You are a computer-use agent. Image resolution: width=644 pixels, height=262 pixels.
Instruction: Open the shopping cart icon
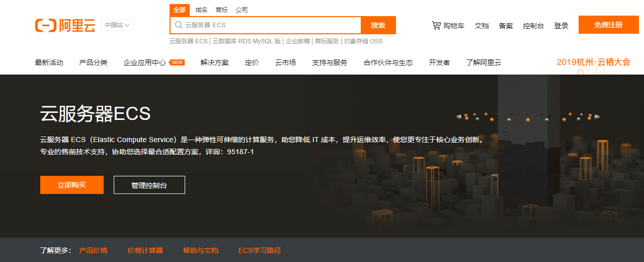436,25
